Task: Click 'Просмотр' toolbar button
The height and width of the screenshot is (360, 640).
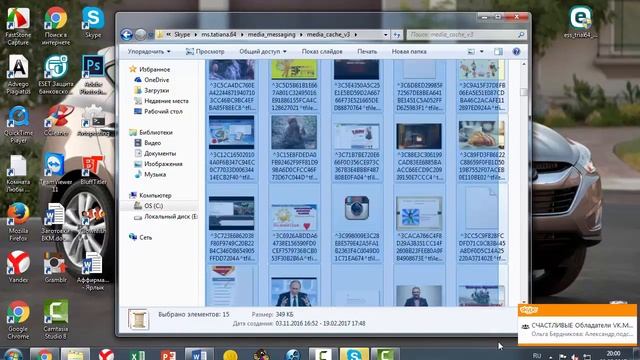Action: coord(205,52)
